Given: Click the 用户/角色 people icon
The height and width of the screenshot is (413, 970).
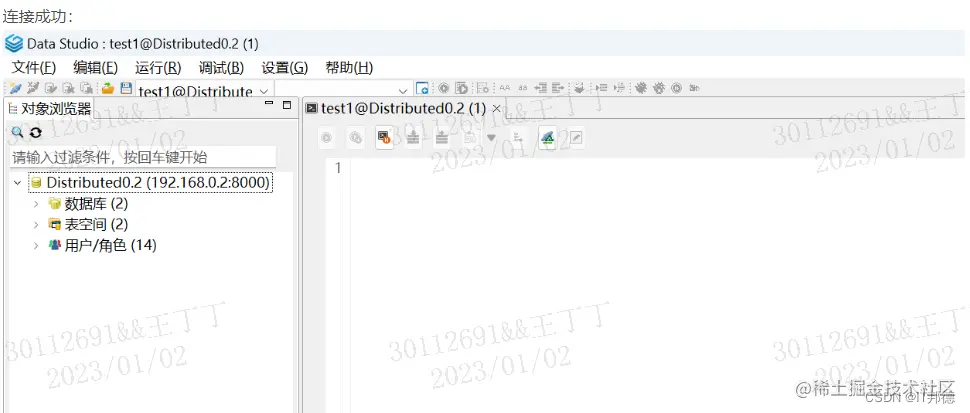Looking at the screenshot, I should click(x=55, y=245).
